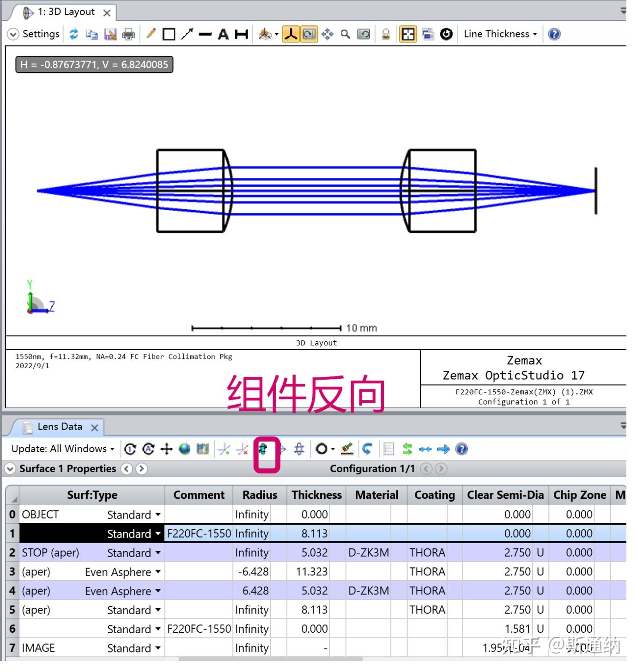Insert a new surface with the plus icon
Screen dimensions: 637x672
[166, 448]
